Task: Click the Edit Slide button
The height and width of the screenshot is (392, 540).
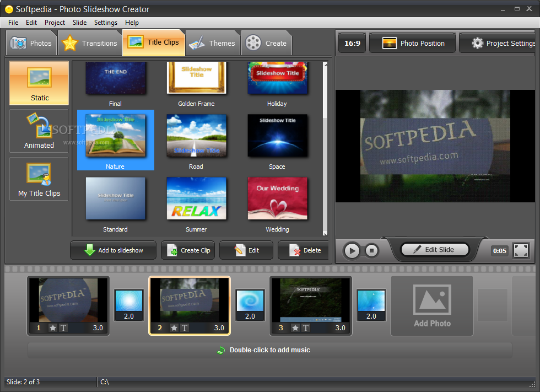Action: point(435,249)
